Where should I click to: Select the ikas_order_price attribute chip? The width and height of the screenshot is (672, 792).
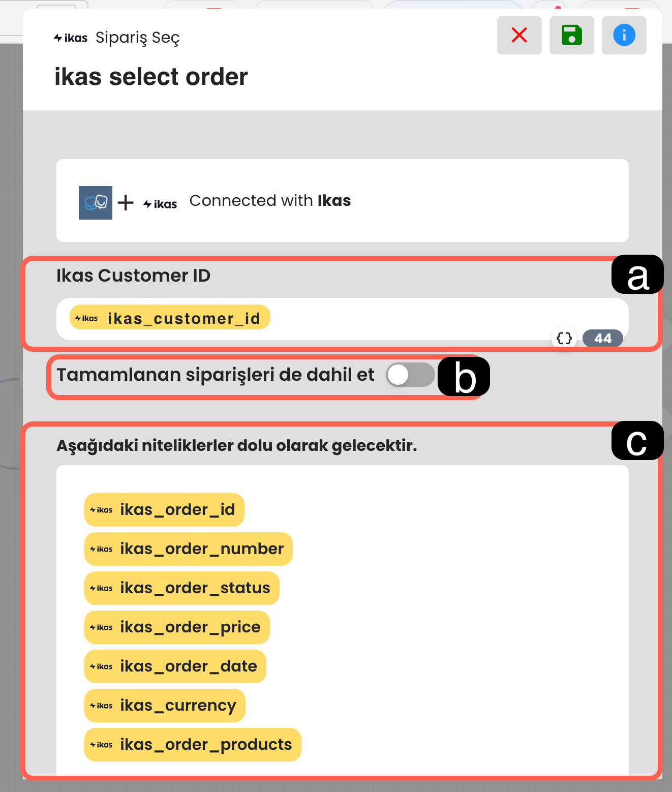(x=177, y=627)
